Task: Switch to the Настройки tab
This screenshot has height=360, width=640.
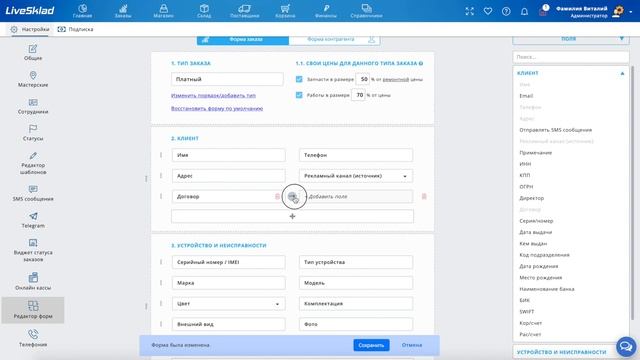Action: pyautogui.click(x=30, y=29)
